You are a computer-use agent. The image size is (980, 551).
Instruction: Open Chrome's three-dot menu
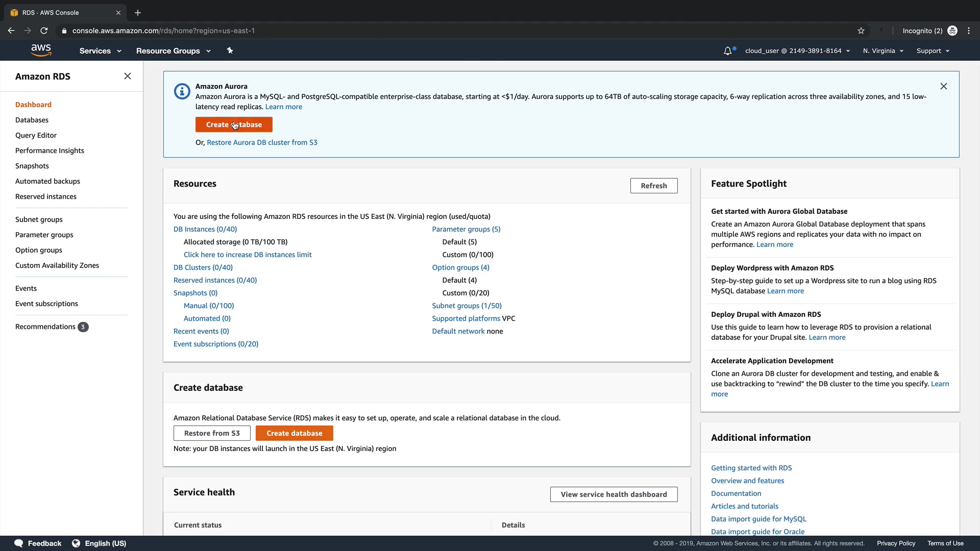coord(969,31)
